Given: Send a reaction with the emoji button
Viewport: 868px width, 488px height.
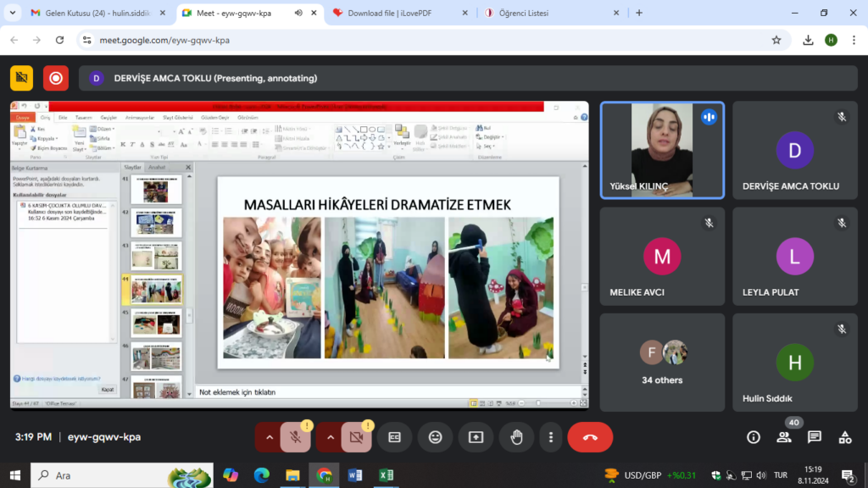Looking at the screenshot, I should pyautogui.click(x=435, y=437).
